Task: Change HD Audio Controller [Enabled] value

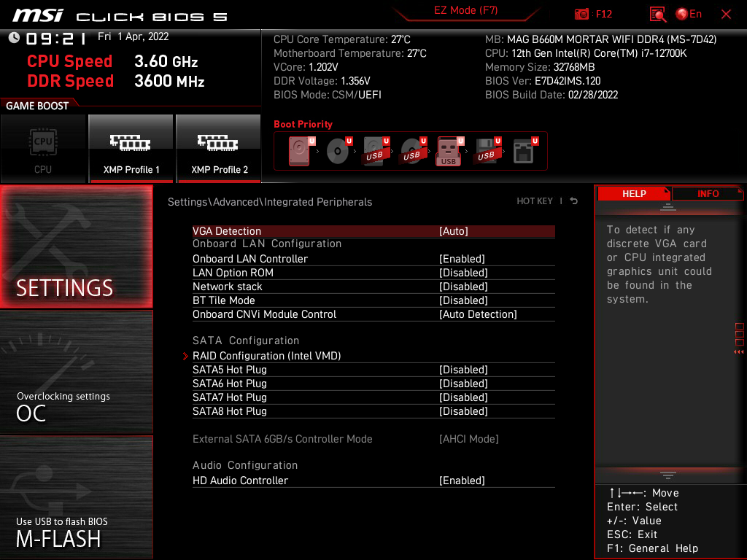Action: [462, 481]
